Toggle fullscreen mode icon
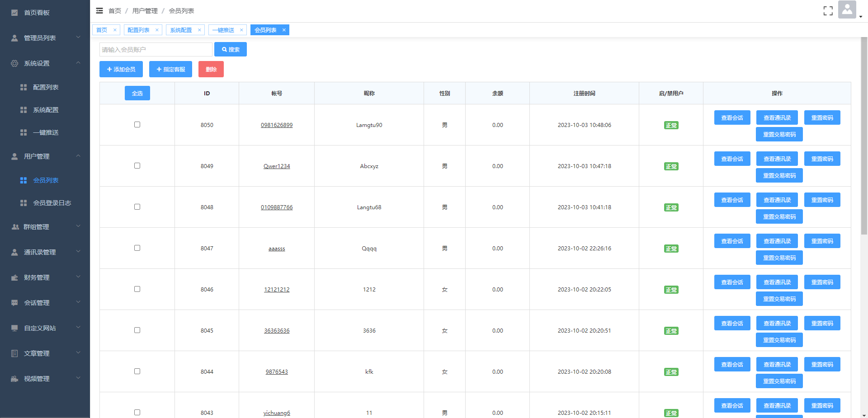The height and width of the screenshot is (418, 868). 828,11
